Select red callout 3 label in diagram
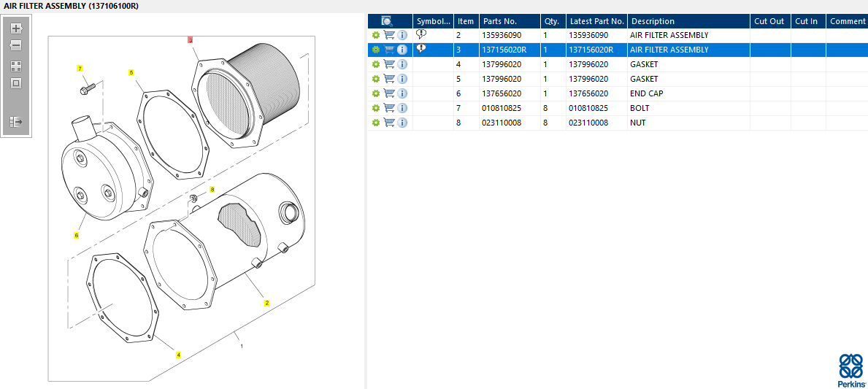 [190, 40]
